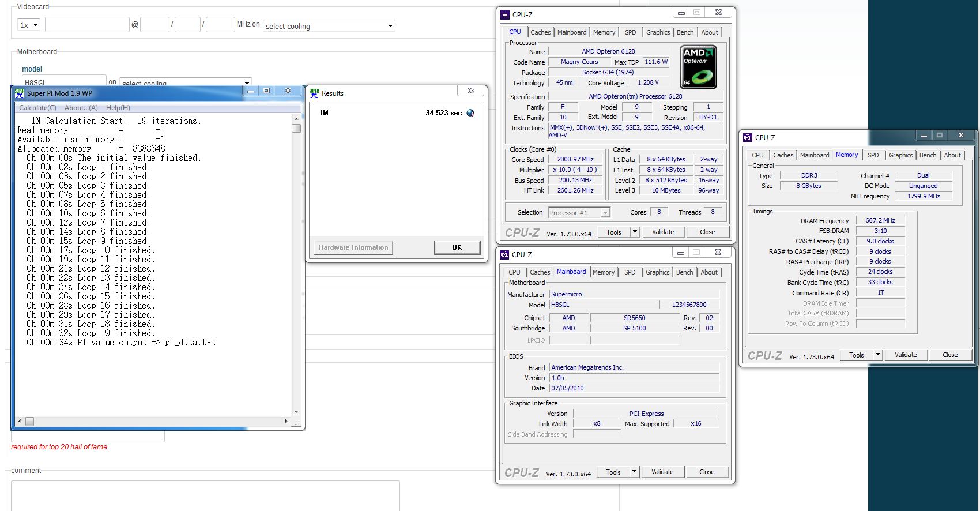The image size is (980, 511).
Task: Open the Tools dropdown arrow in the CPU-Z Memory window
Action: point(877,355)
